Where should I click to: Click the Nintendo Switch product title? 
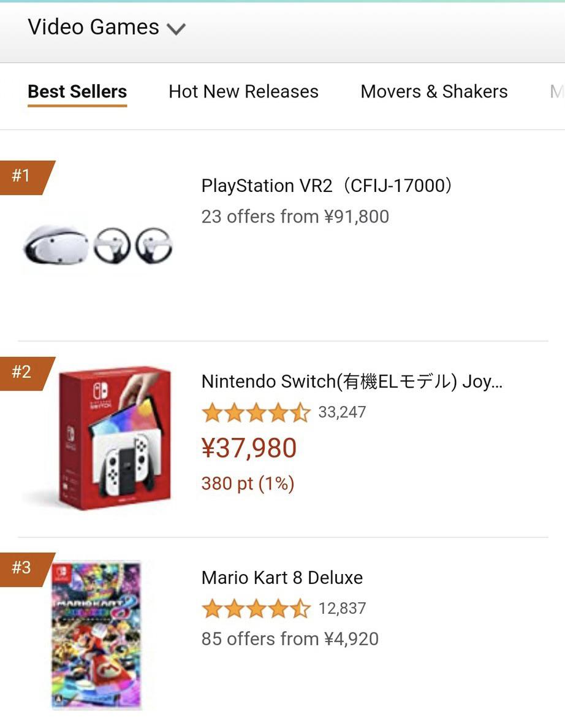pos(351,381)
